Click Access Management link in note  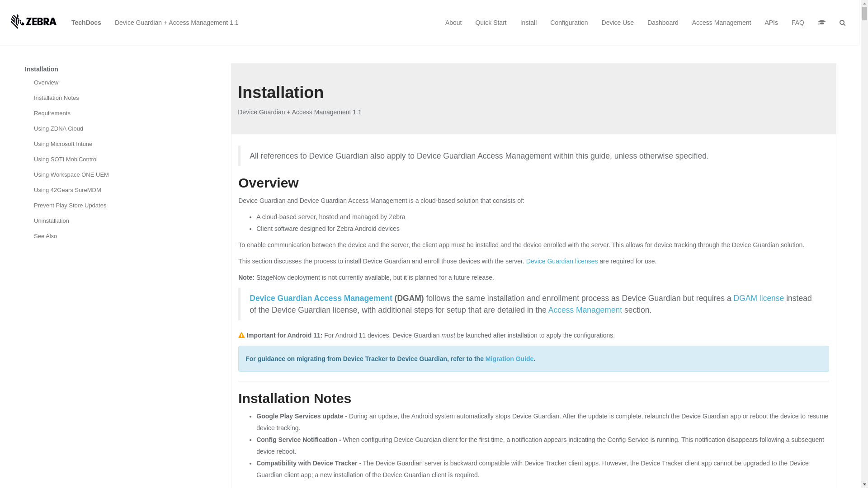click(585, 310)
